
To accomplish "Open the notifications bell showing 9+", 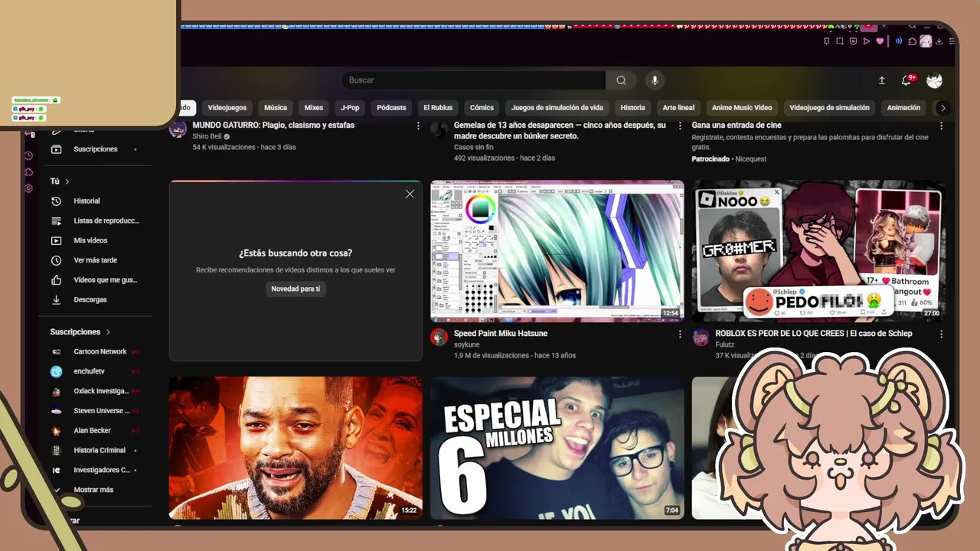I will click(907, 80).
